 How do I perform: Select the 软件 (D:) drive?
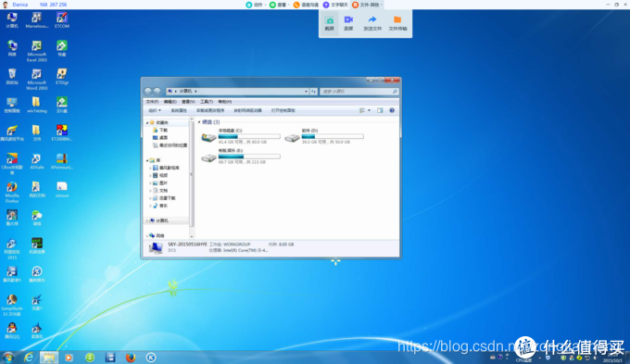[324, 136]
